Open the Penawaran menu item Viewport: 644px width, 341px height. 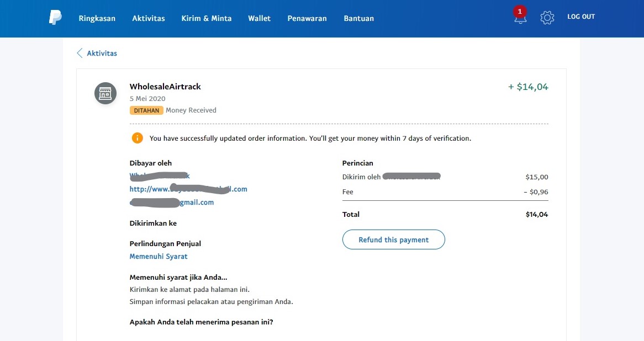[x=307, y=18]
